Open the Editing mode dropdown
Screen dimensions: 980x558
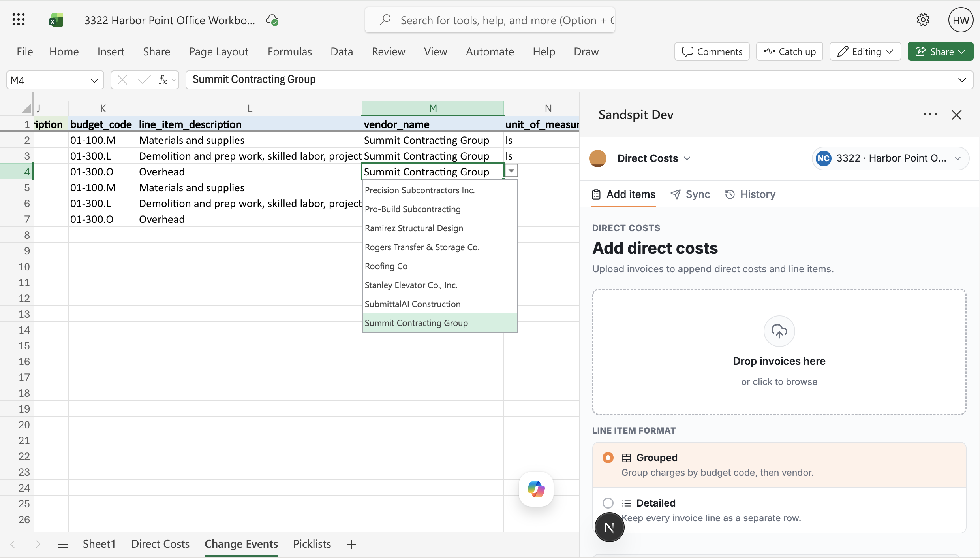point(865,51)
